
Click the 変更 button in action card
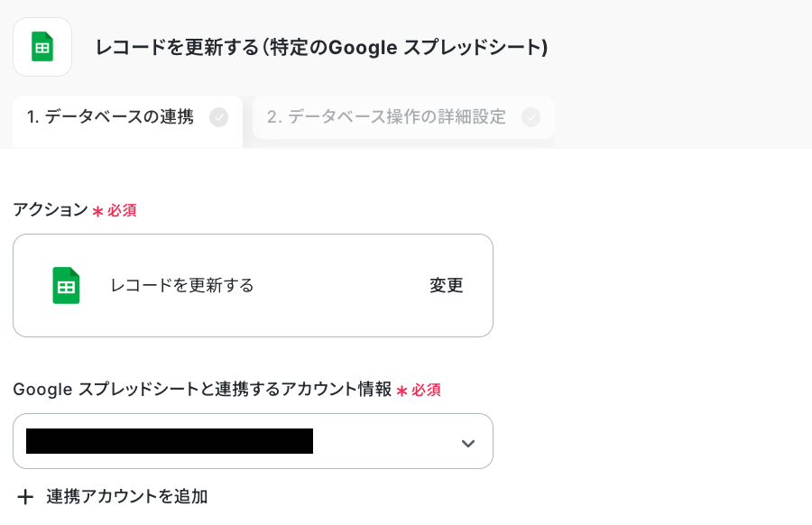(446, 285)
